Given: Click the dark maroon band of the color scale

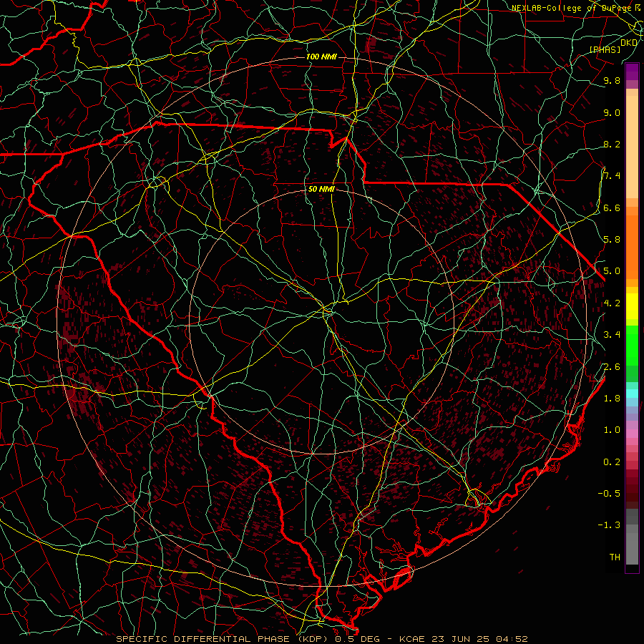Looking at the screenshot, I should (632, 489).
